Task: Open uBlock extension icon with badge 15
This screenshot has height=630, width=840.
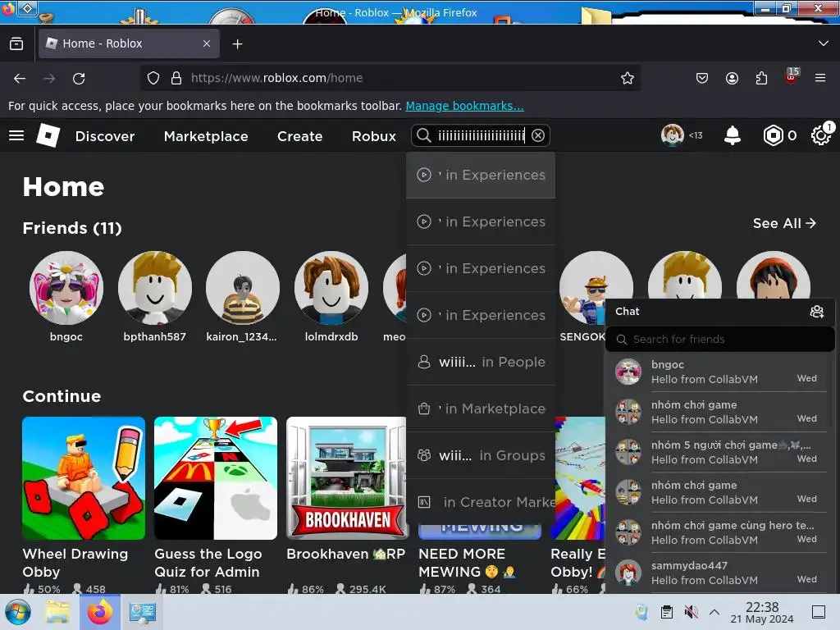Action: [x=792, y=76]
